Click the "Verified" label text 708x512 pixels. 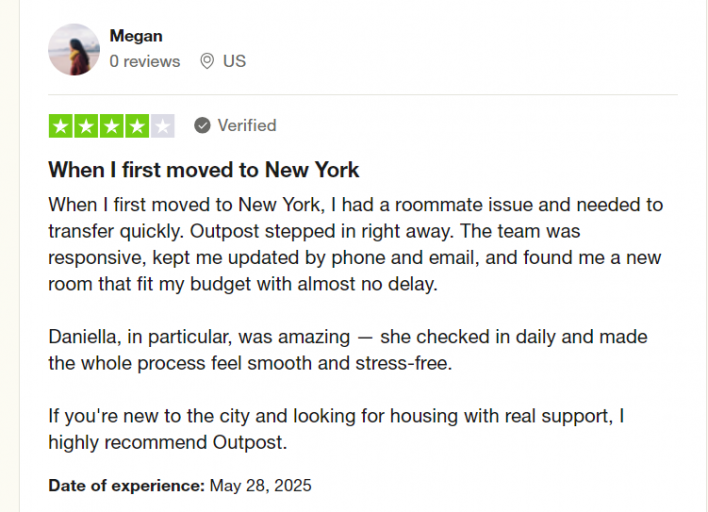[x=247, y=126]
